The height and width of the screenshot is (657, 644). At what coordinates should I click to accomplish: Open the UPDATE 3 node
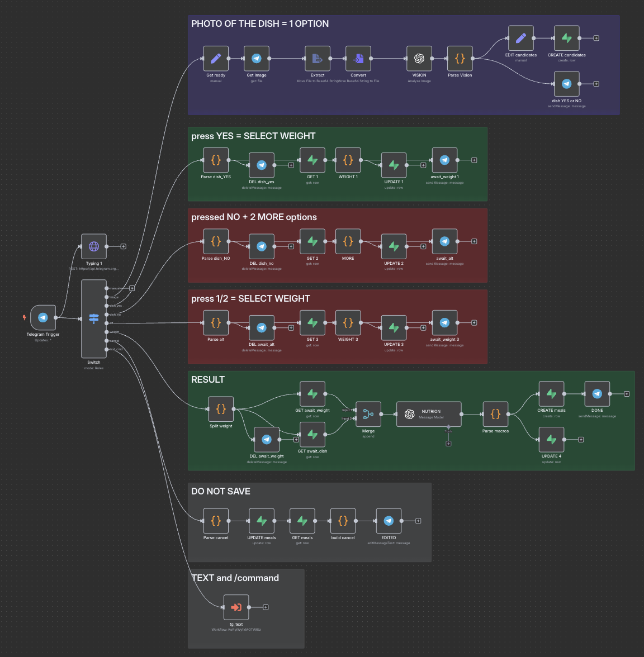click(x=394, y=327)
